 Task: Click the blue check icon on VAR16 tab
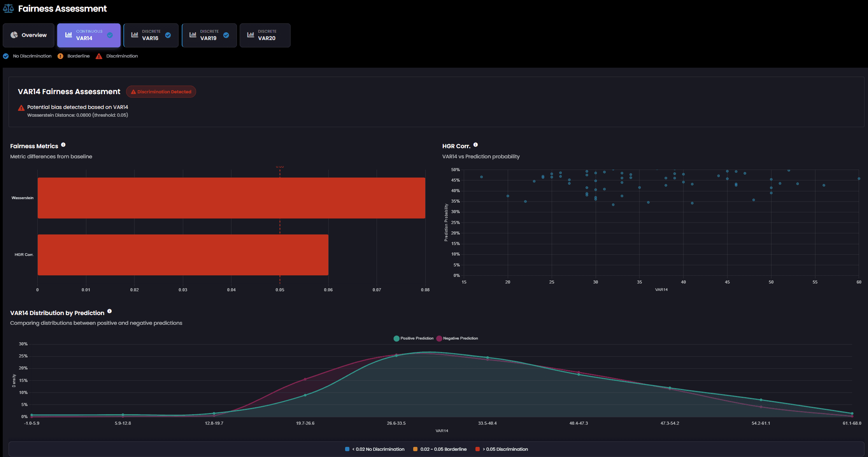[x=168, y=35]
